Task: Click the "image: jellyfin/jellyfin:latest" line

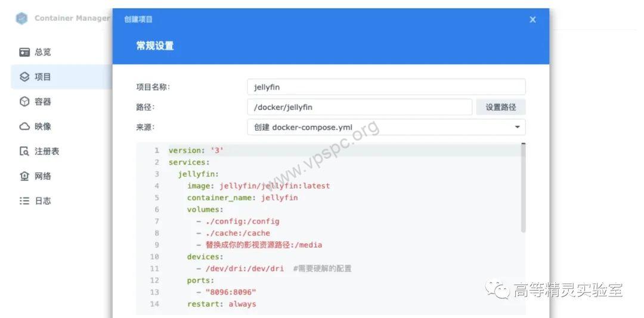Action: pyautogui.click(x=258, y=186)
